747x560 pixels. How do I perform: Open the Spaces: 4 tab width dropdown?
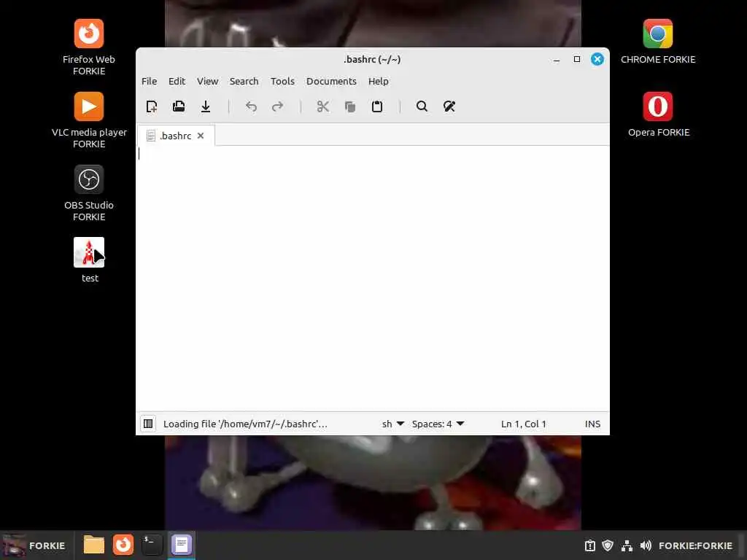(438, 424)
